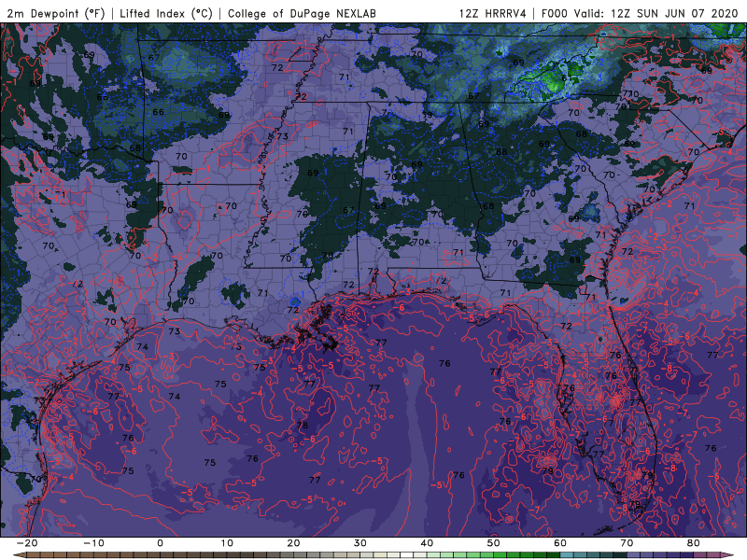Click the 80 tick label on the color scale
This screenshot has width=747, height=560.
coord(694,543)
